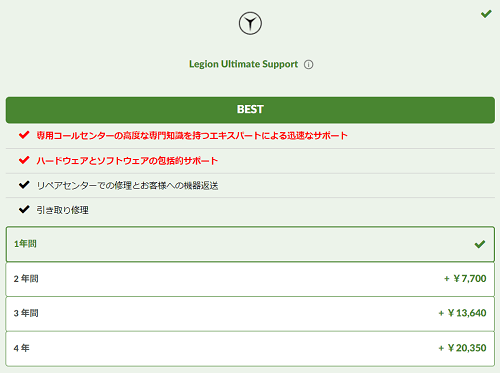Click the Legion logo icon at top
Screen dimensions: 500x373
point(250,23)
